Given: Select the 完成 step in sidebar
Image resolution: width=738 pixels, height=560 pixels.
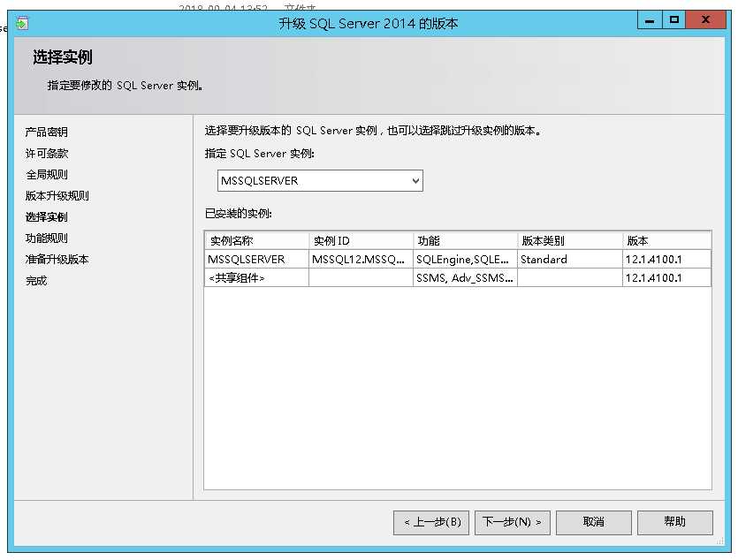Looking at the screenshot, I should (x=36, y=281).
